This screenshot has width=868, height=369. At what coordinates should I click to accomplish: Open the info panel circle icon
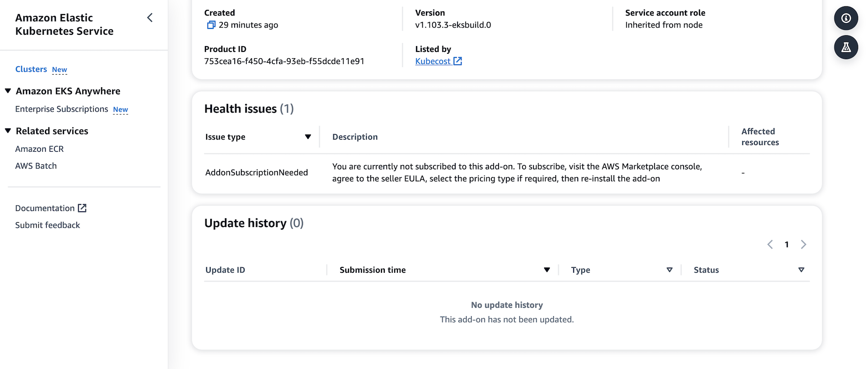coord(846,18)
